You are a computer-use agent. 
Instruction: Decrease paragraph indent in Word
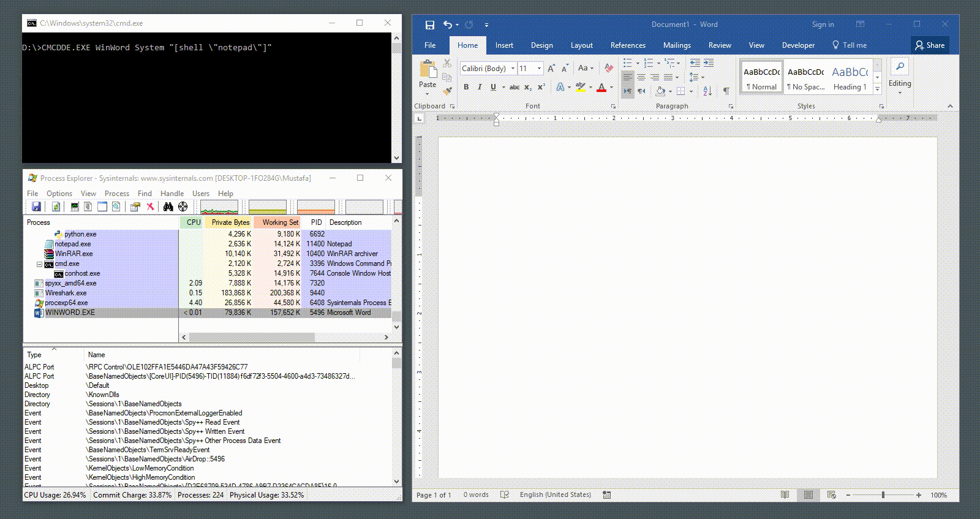pyautogui.click(x=695, y=63)
